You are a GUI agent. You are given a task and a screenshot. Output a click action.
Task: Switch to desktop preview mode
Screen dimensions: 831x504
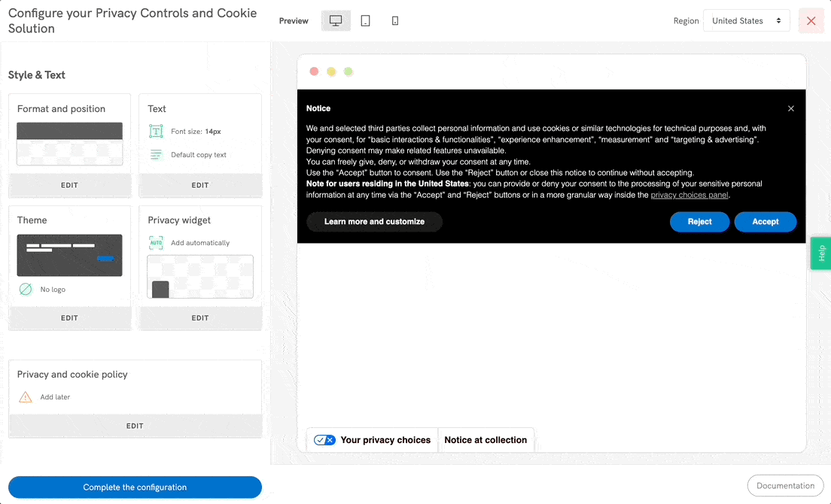tap(336, 21)
